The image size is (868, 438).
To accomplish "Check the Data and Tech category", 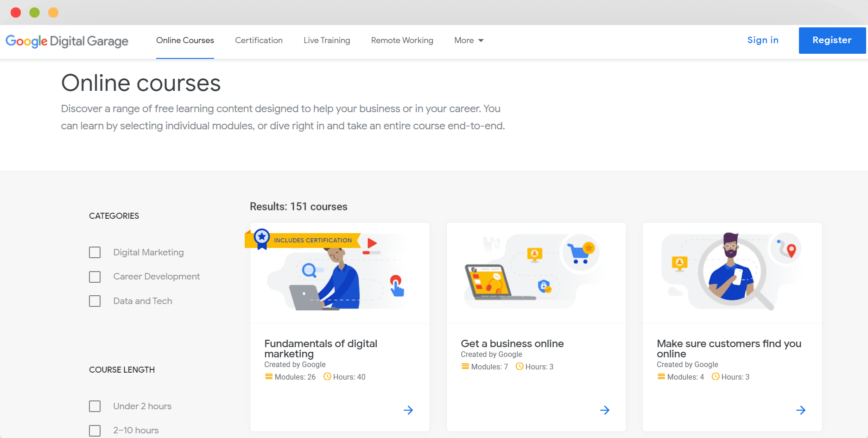I will [x=95, y=301].
